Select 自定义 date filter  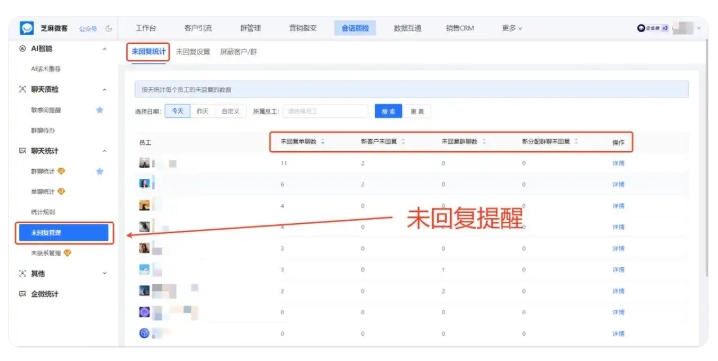coord(230,111)
